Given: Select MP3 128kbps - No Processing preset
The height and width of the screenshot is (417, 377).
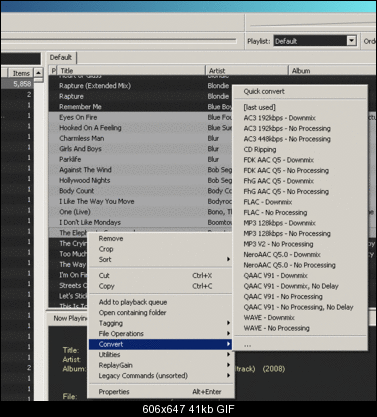Looking at the screenshot, I should click(300, 234).
